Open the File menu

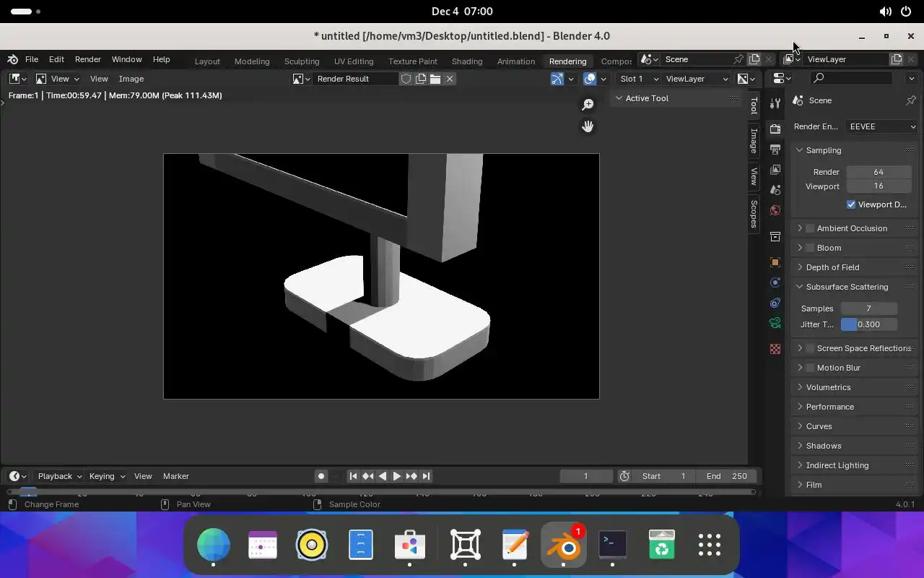click(32, 59)
